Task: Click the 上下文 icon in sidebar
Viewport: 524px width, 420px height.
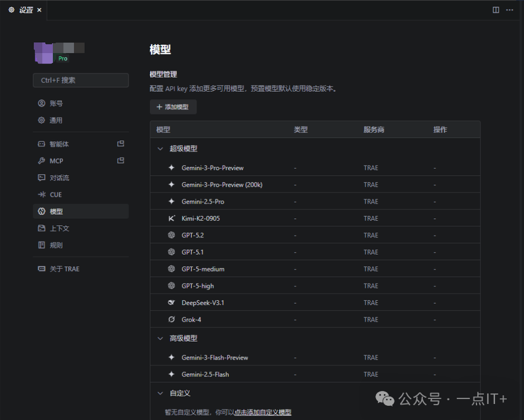Action: point(41,228)
